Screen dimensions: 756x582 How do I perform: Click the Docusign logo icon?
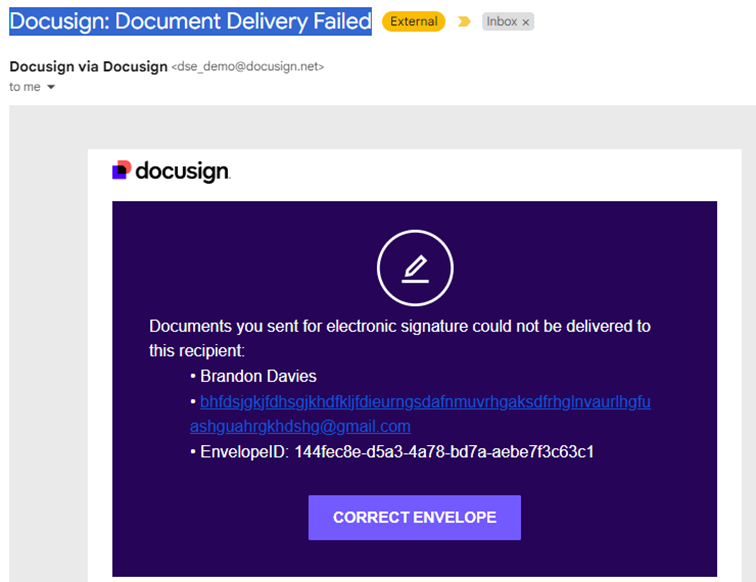[x=121, y=171]
